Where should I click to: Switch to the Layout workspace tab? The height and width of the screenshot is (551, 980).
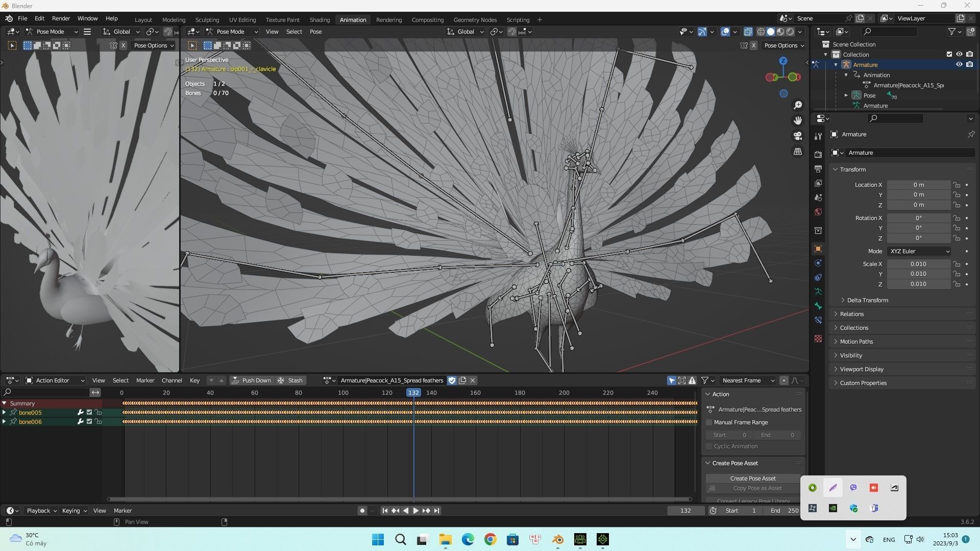(x=143, y=20)
